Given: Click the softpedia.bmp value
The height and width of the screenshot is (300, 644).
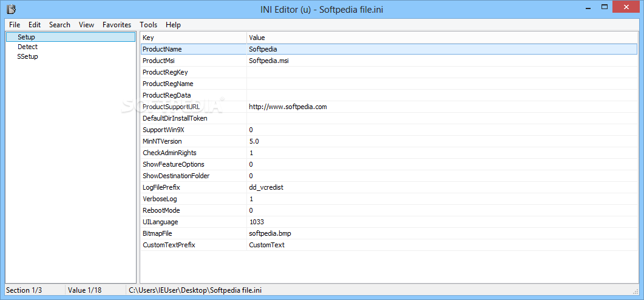Looking at the screenshot, I should pyautogui.click(x=270, y=233).
